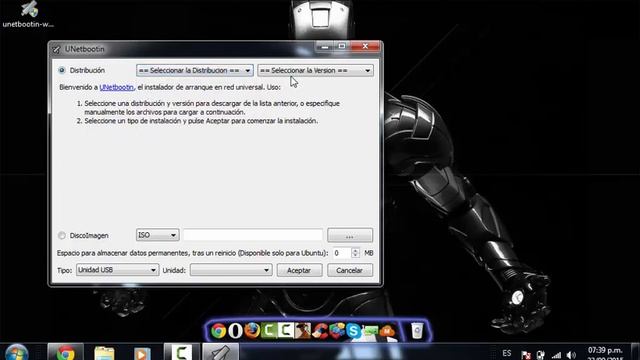Open the Recycle Bin in the dock
This screenshot has width=640, height=360.
(417, 331)
